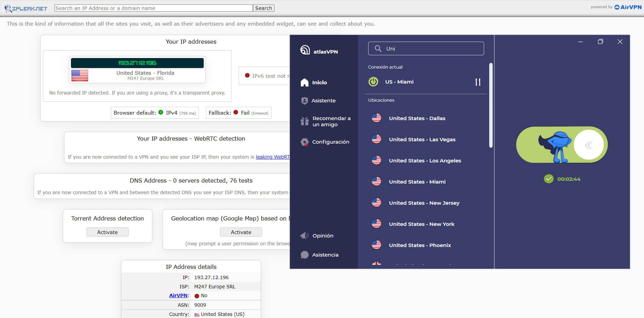Click the IPv6 test red status indicator
This screenshot has height=318, width=644.
[247, 75]
